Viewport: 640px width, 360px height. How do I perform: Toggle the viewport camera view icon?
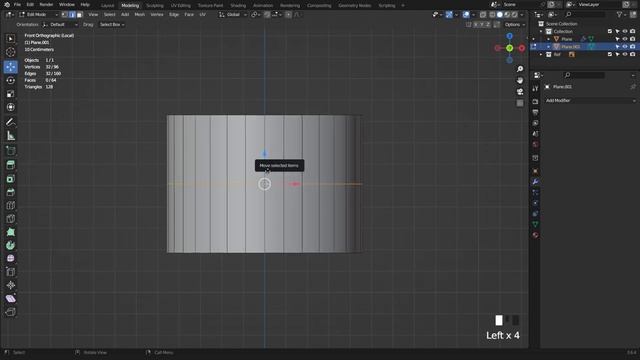pyautogui.click(x=520, y=92)
